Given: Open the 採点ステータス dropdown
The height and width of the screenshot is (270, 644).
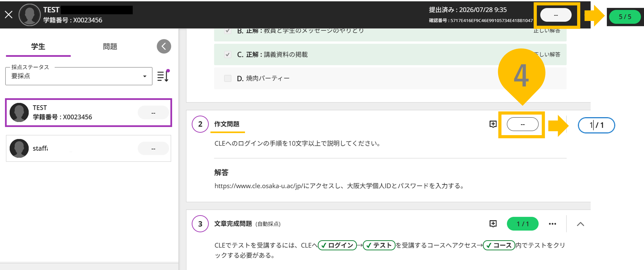Looking at the screenshot, I should tap(79, 76).
